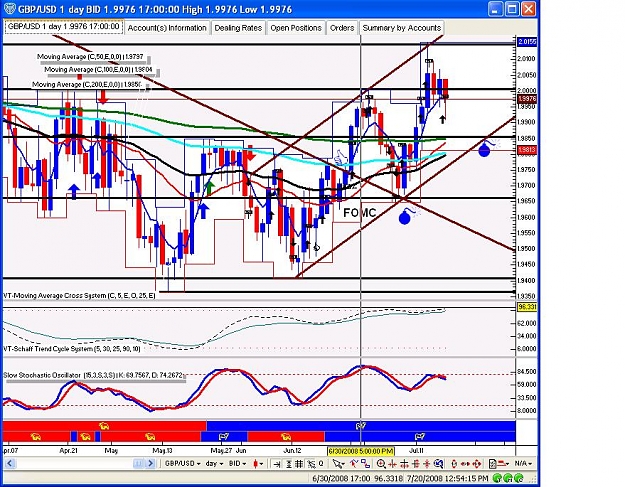
Task: Select the VT-Moving Average Cross System label
Action: [80, 296]
